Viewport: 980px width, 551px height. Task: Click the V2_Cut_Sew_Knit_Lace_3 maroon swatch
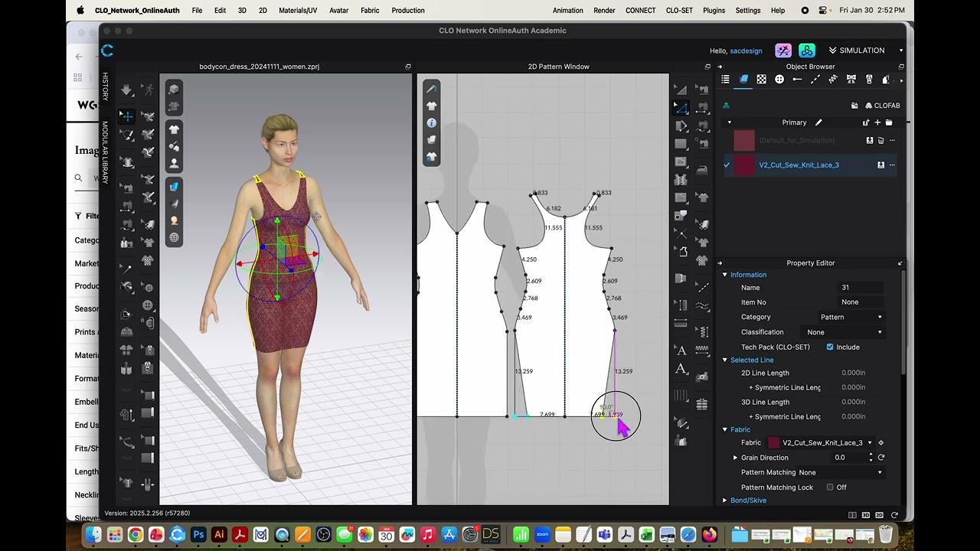744,165
